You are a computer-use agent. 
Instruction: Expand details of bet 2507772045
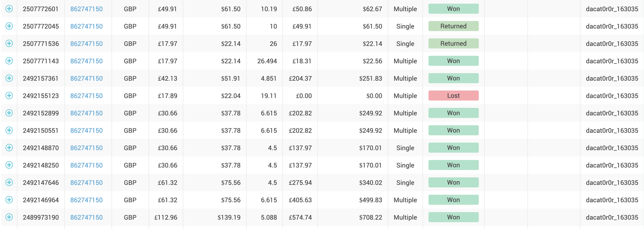[9, 26]
